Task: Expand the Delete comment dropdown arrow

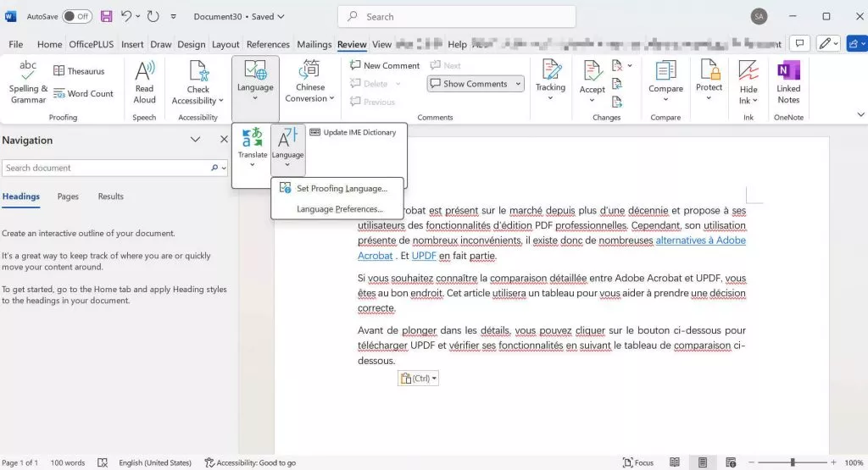Action: pyautogui.click(x=398, y=84)
